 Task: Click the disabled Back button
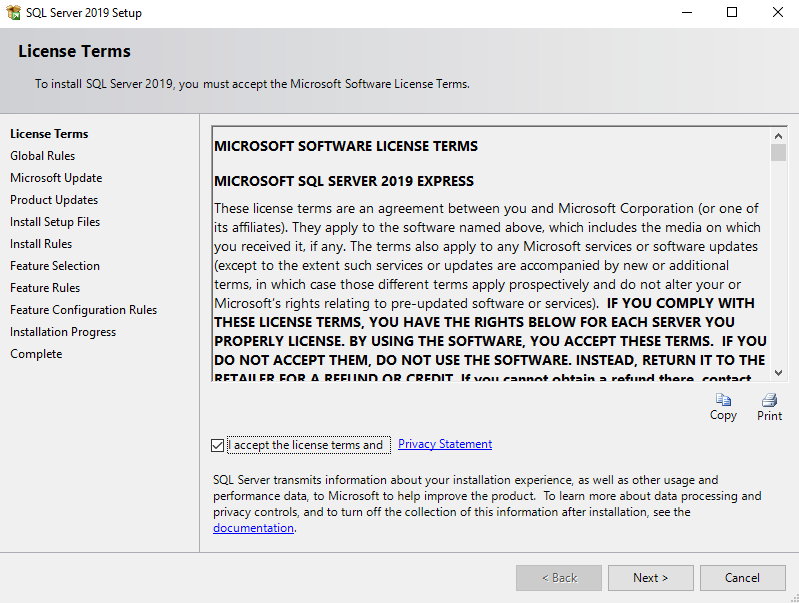[559, 578]
